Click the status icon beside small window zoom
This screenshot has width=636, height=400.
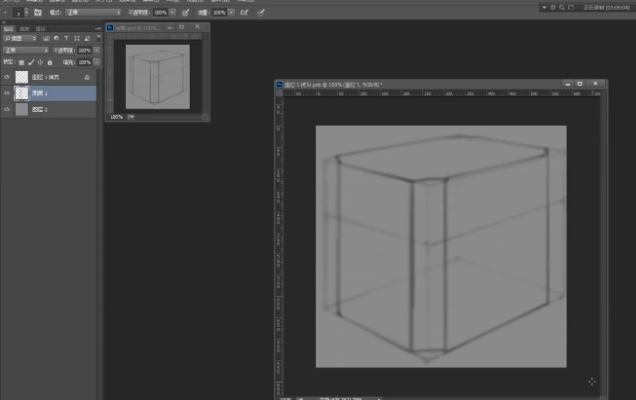point(131,117)
